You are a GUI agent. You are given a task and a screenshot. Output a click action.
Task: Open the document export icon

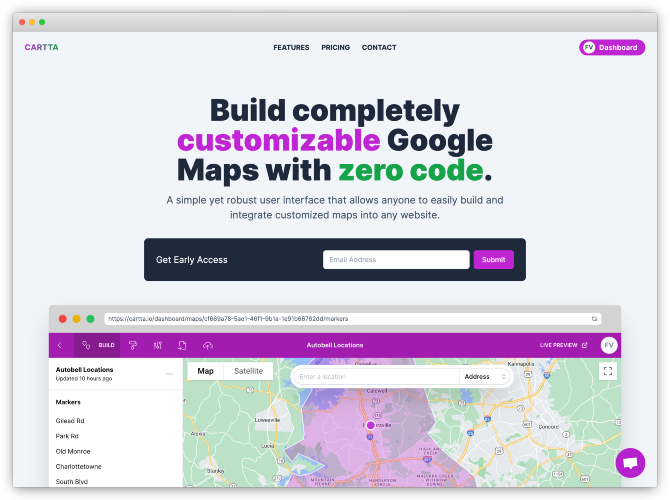coord(182,345)
